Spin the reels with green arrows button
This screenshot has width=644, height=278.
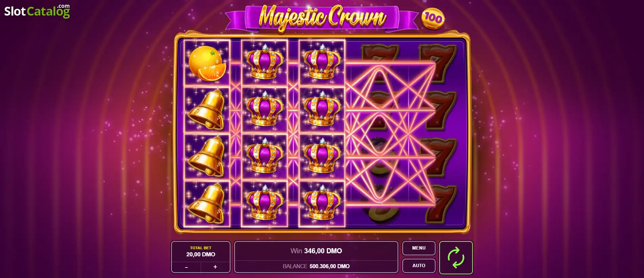pos(456,258)
